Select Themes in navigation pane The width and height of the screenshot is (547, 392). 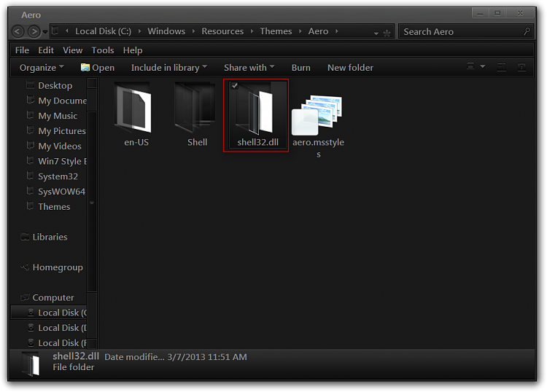54,207
